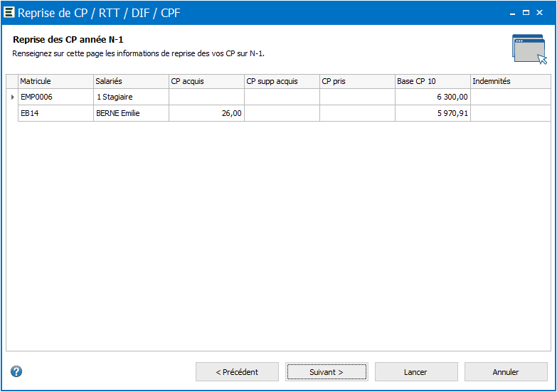Edit the 26,00 CP acquis value

[x=206, y=113]
